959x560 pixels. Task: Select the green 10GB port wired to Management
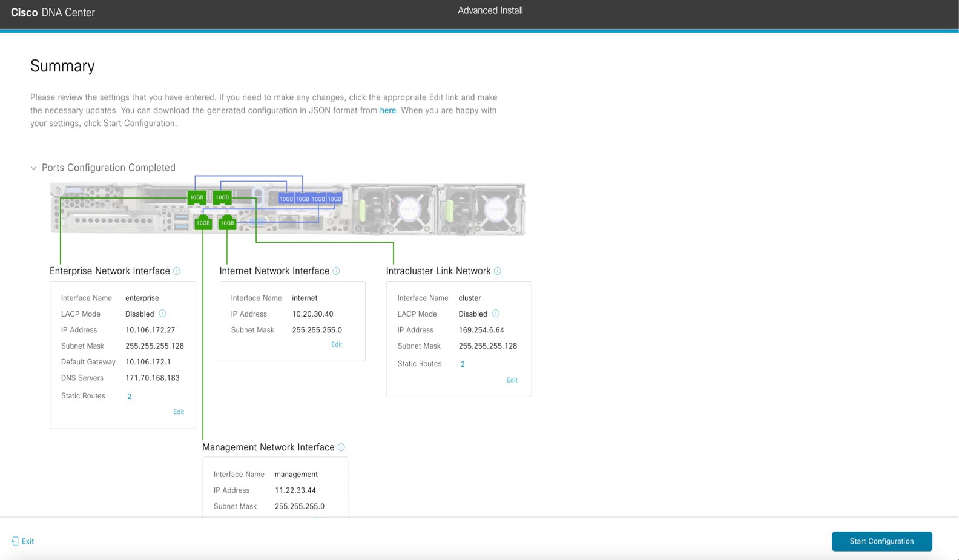pyautogui.click(x=203, y=223)
